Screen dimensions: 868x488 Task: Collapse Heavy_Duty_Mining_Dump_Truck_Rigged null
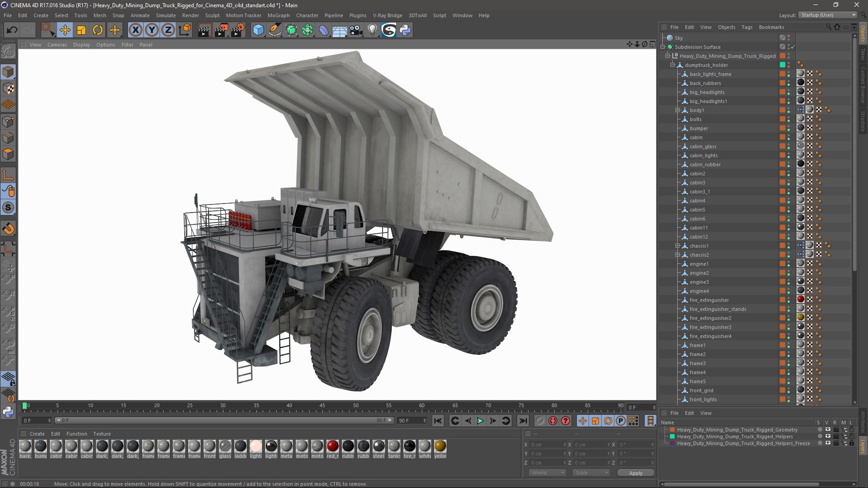click(668, 56)
